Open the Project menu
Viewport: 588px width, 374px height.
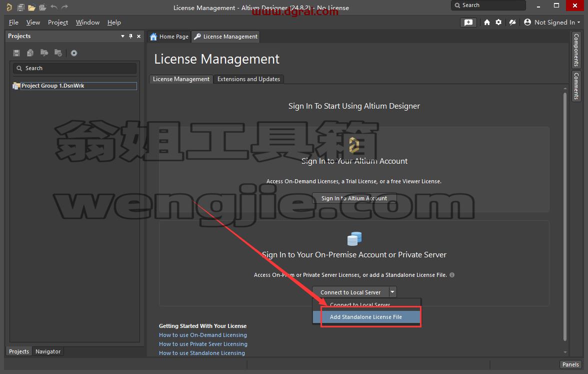[x=58, y=23]
